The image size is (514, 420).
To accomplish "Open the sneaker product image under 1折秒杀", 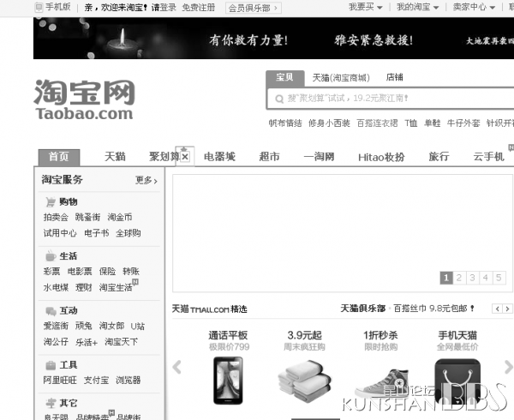I will (x=382, y=384).
